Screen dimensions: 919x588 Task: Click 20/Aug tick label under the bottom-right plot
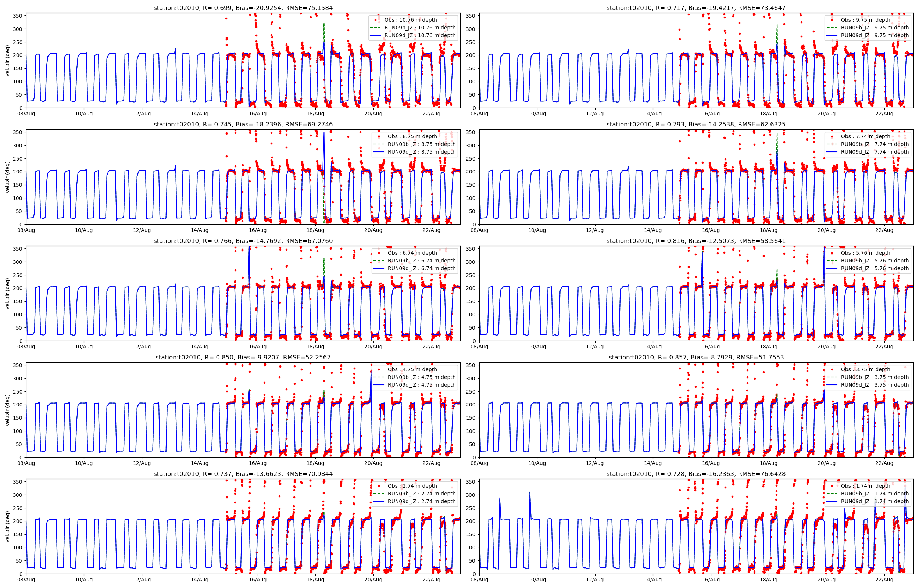[826, 580]
